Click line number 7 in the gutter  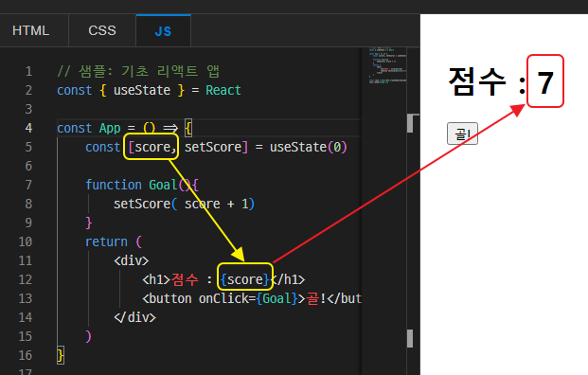28,185
